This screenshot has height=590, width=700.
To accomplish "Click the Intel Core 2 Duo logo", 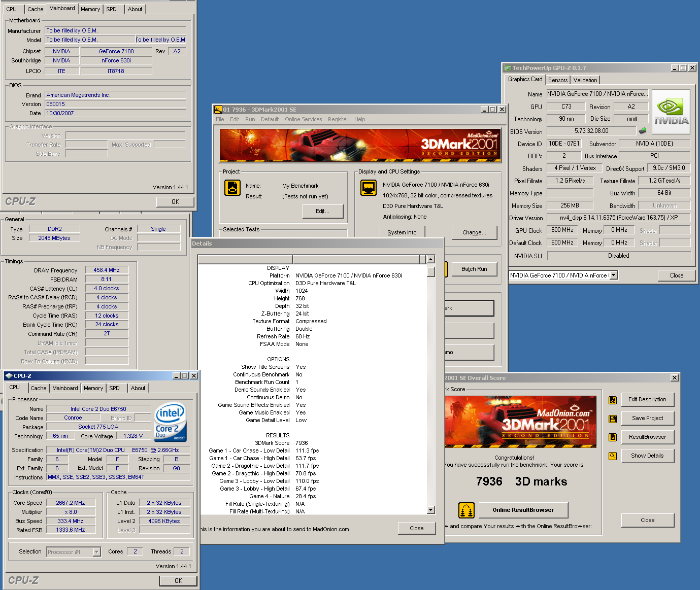I will pyautogui.click(x=170, y=422).
